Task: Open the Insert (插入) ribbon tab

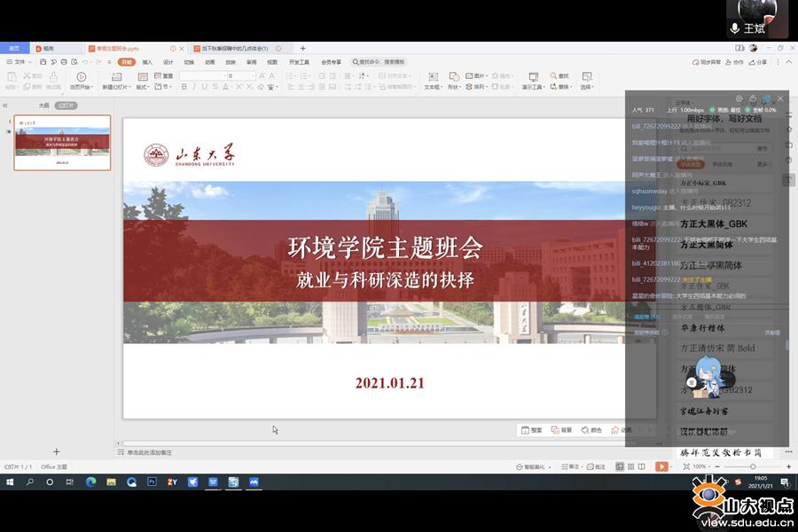Action: (147, 62)
